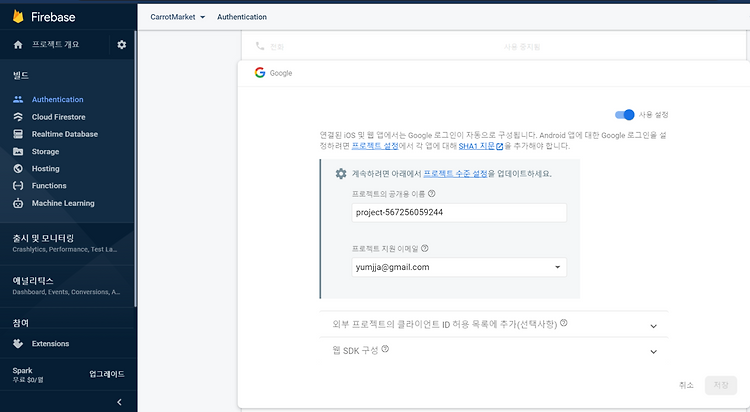Click the 참여 section heading

pos(21,323)
